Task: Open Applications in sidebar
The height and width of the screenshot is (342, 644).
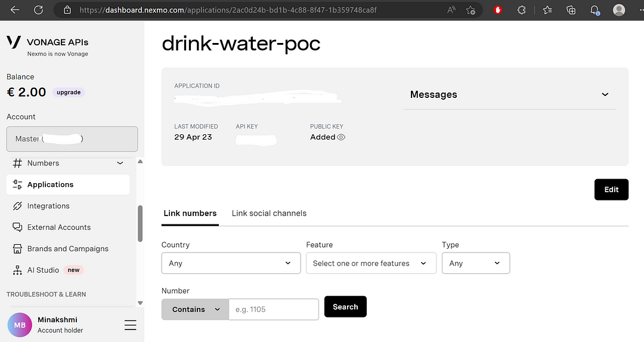Action: tap(68, 184)
